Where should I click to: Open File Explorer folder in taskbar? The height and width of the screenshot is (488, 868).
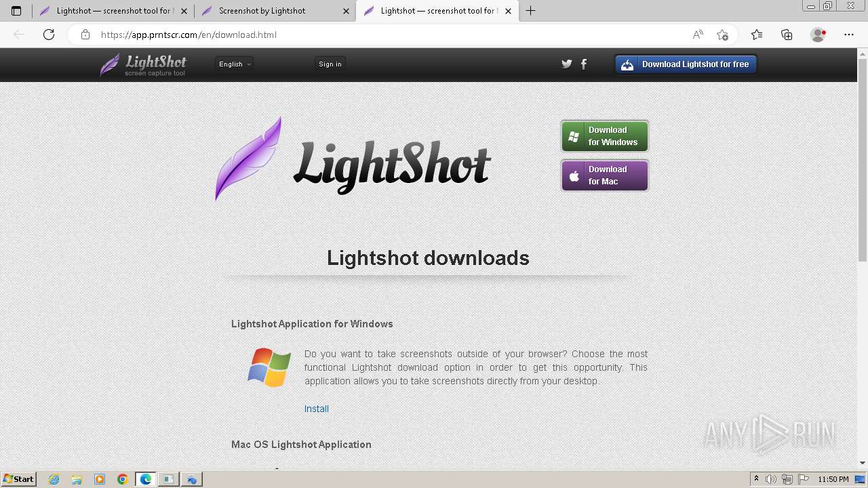tap(77, 479)
